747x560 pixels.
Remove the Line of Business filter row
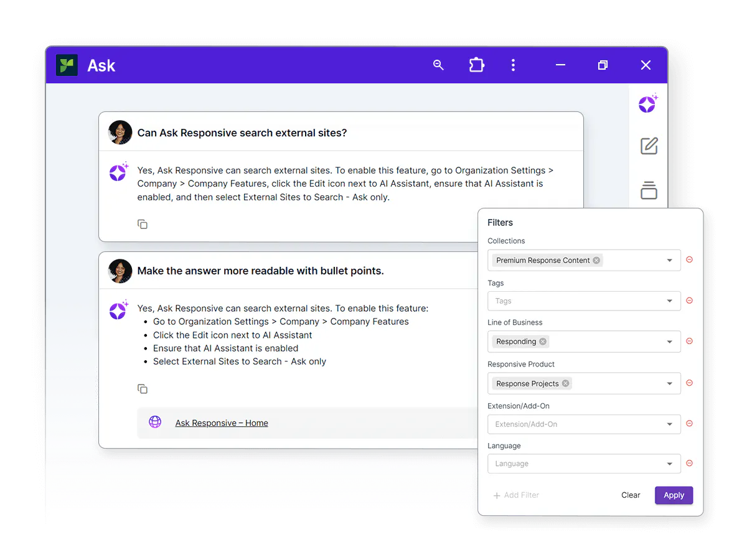(x=689, y=341)
